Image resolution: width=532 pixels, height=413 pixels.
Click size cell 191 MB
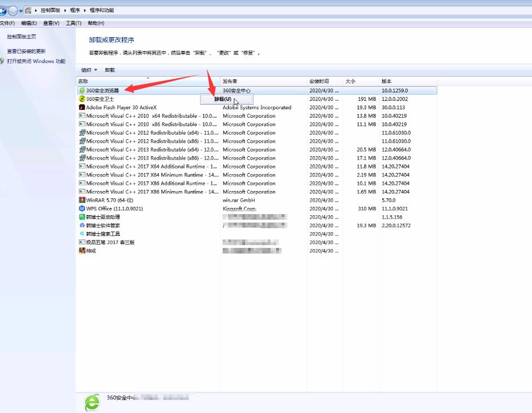tap(367, 99)
